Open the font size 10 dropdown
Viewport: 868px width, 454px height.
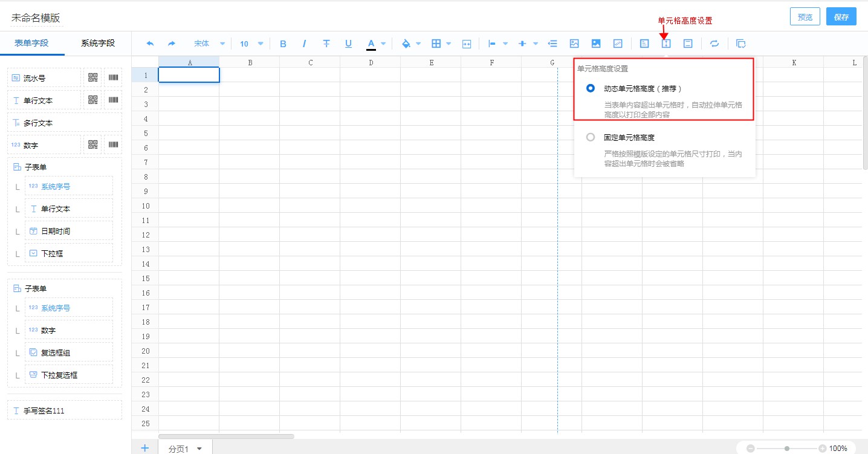click(x=251, y=44)
